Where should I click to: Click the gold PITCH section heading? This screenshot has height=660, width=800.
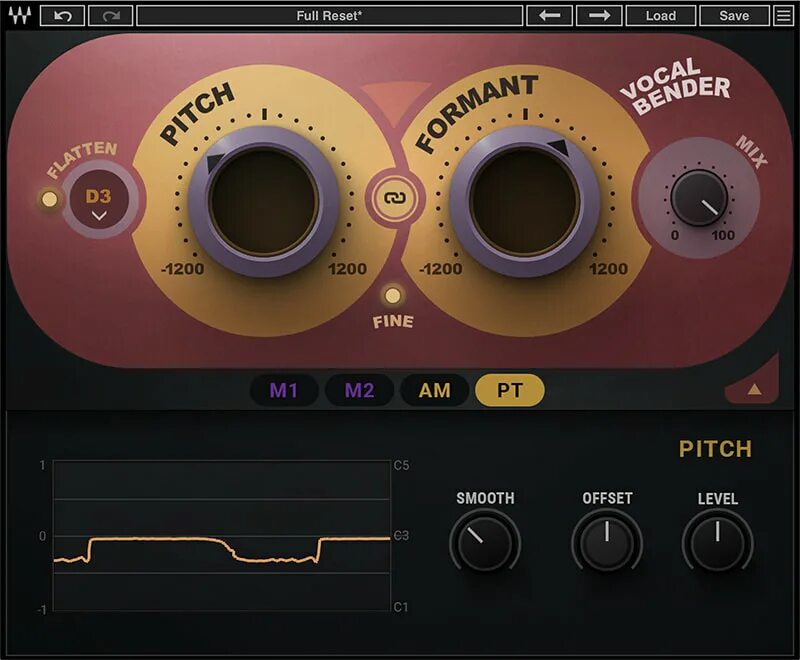[x=715, y=449]
